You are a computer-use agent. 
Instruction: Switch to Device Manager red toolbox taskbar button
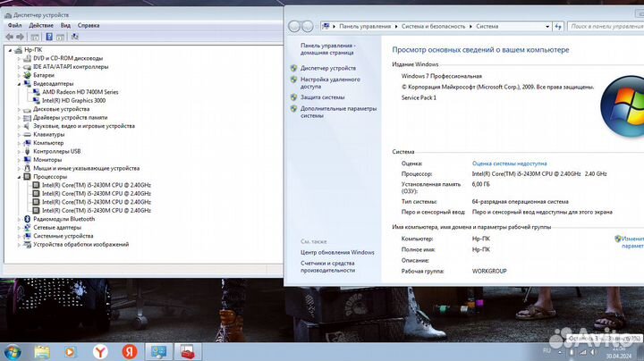click(188, 352)
